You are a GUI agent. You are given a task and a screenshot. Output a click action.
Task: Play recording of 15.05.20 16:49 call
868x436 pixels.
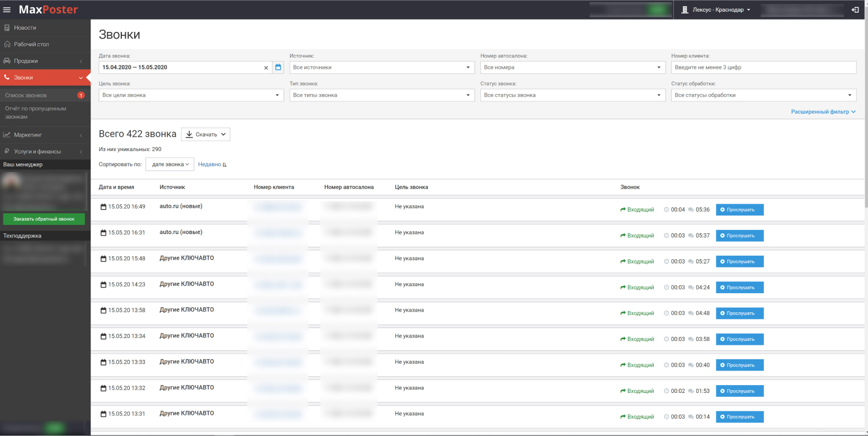pos(739,210)
